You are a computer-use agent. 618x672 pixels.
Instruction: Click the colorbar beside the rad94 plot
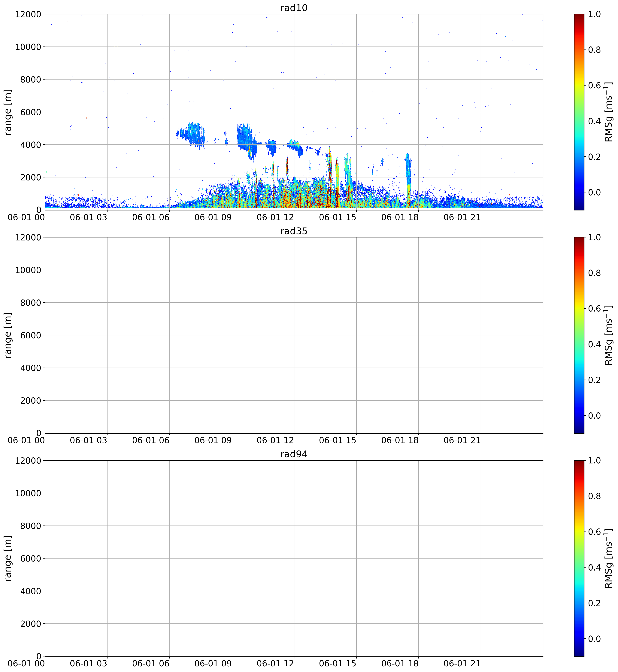[x=579, y=558]
